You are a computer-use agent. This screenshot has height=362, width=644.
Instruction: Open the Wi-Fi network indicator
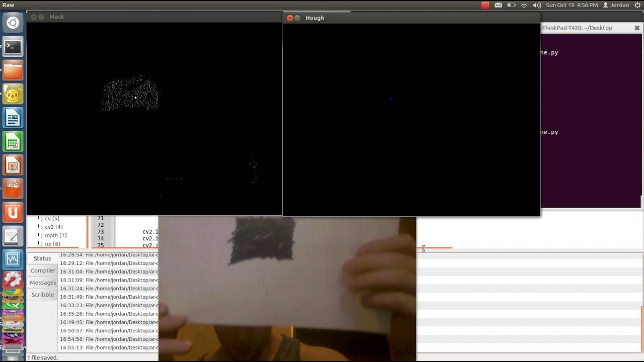pos(524,5)
